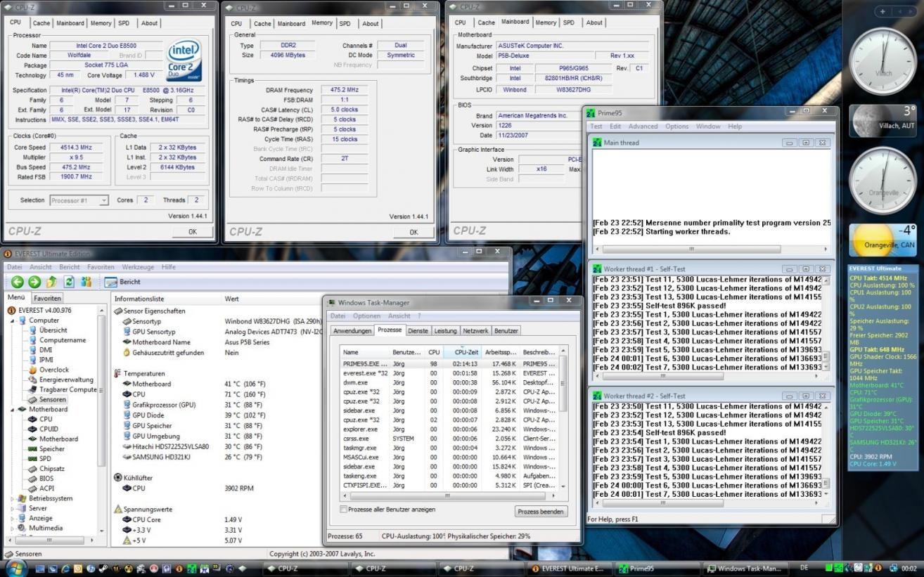Expand the Anzeige node in EVEREST tree
Viewport: 924px width, 577px height.
pos(13,518)
